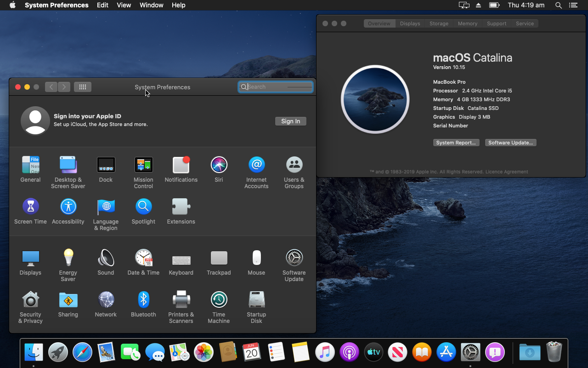This screenshot has width=588, height=368.
Task: Open the Music app from the Dock
Action: (x=325, y=352)
